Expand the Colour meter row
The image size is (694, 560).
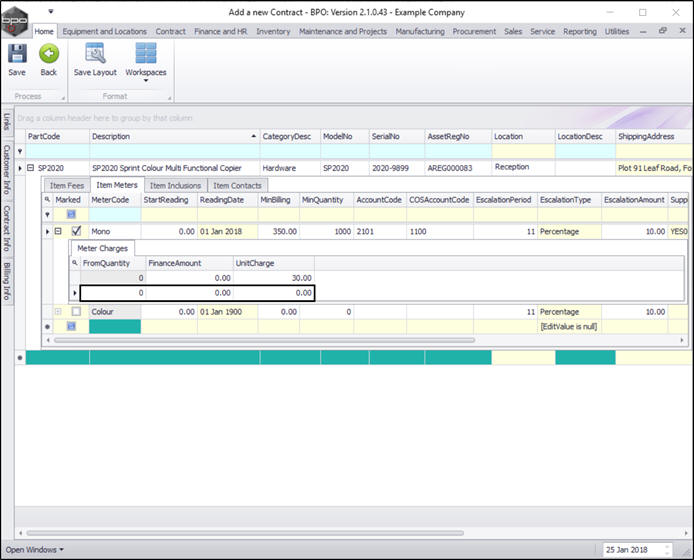(58, 312)
